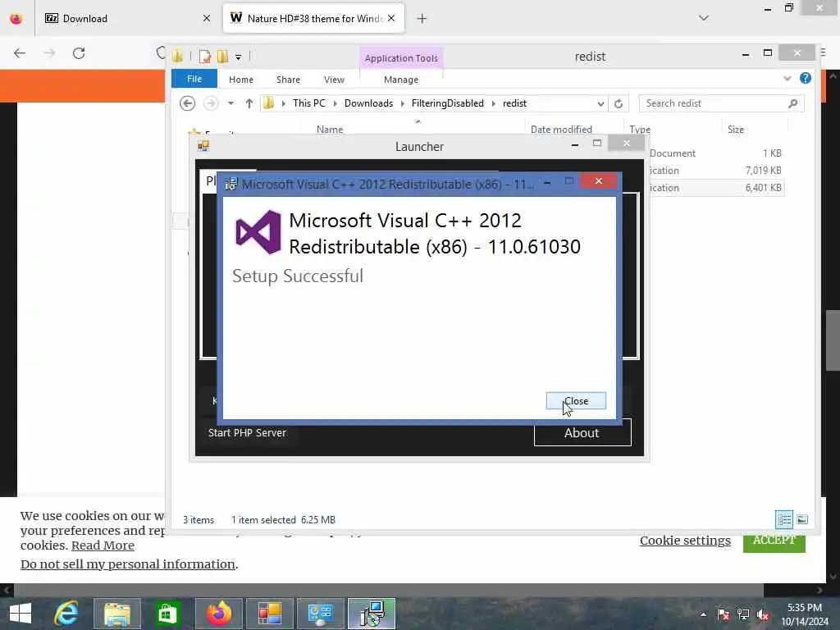The height and width of the screenshot is (630, 840).
Task: Select the Application Tools contextual tab
Action: (400, 58)
